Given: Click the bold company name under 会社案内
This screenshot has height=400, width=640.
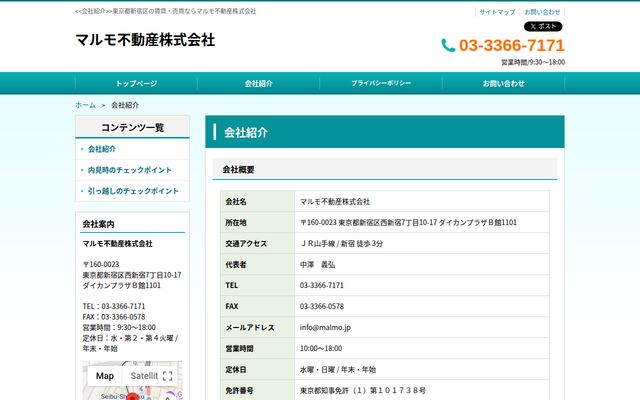Looking at the screenshot, I should point(118,244).
